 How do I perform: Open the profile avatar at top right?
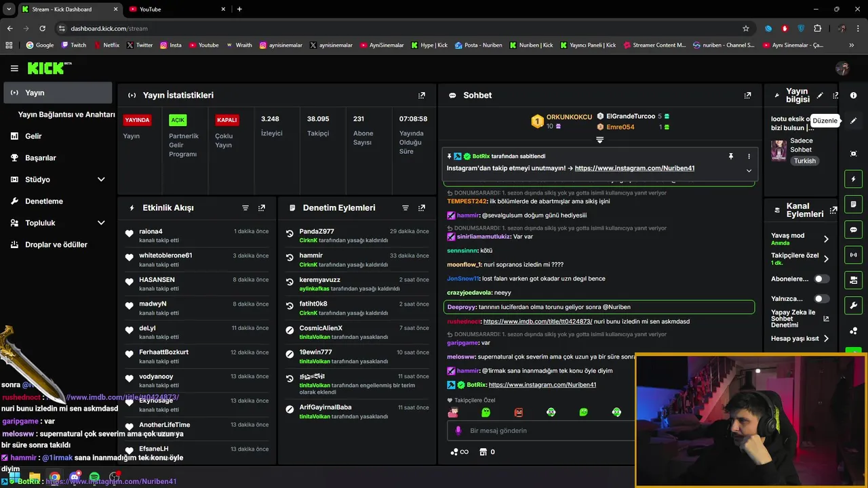843,68
